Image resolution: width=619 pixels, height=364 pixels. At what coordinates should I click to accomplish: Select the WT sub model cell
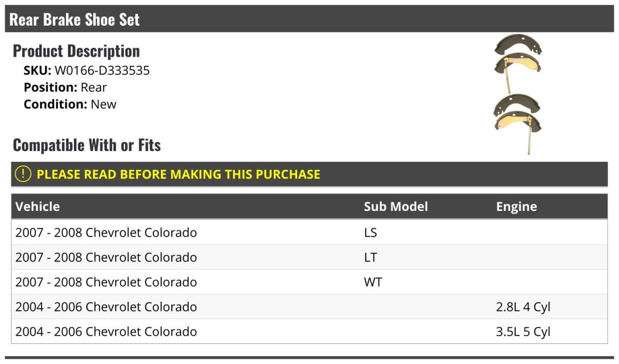(373, 282)
